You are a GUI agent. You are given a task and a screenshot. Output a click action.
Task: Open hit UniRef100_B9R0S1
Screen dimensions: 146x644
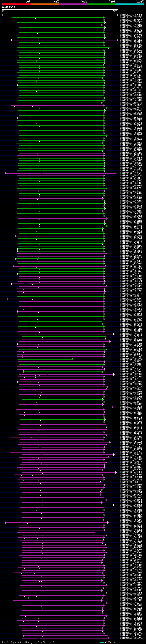131,103
